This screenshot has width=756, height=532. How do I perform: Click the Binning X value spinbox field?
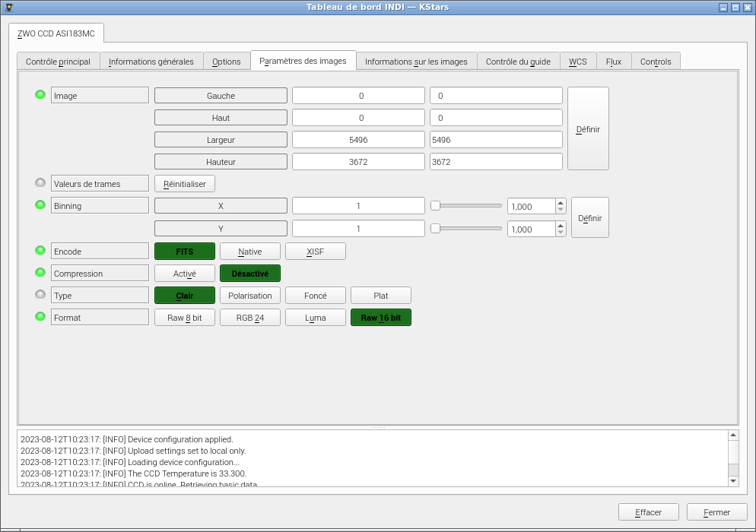[532, 206]
